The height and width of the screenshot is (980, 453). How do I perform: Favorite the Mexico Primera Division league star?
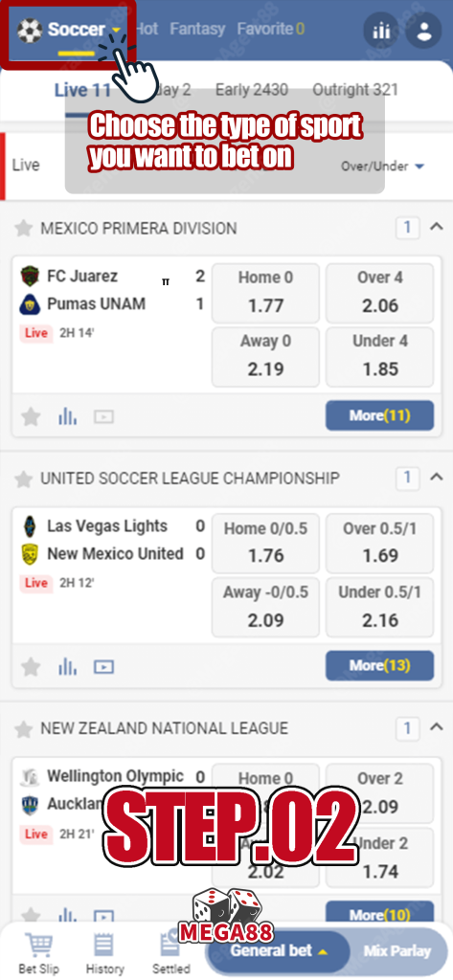[x=23, y=229]
